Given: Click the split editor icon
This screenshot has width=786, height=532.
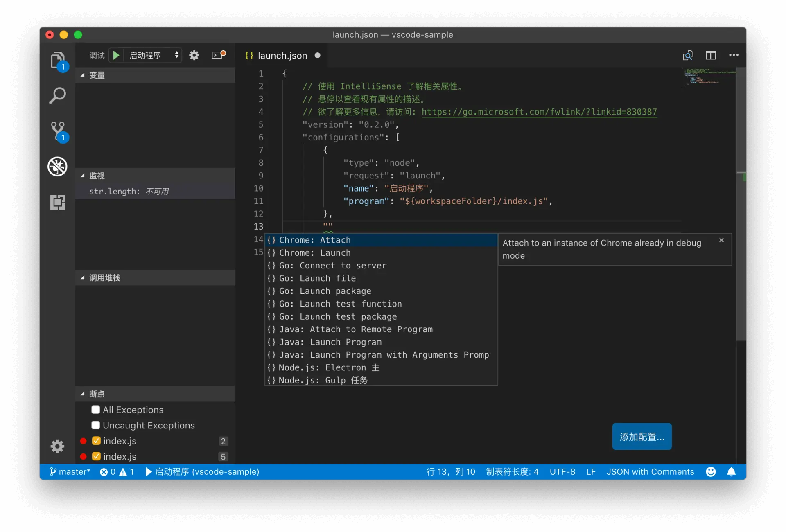Looking at the screenshot, I should (711, 55).
